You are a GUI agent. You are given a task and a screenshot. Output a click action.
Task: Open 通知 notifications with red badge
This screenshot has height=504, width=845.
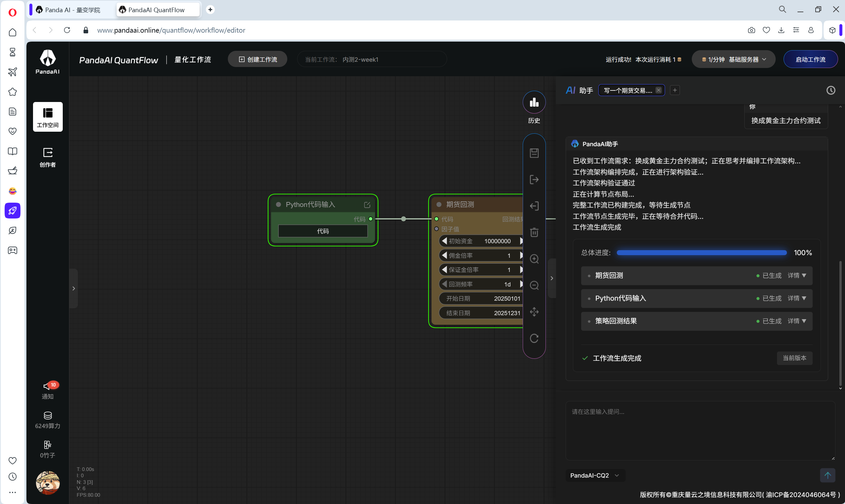[x=48, y=390]
